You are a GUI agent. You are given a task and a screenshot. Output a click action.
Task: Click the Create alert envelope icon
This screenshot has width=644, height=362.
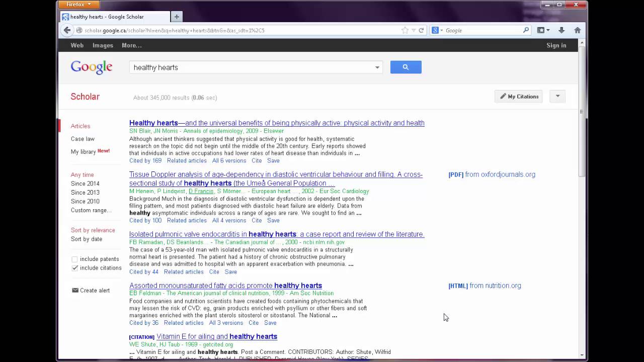pos(75,290)
